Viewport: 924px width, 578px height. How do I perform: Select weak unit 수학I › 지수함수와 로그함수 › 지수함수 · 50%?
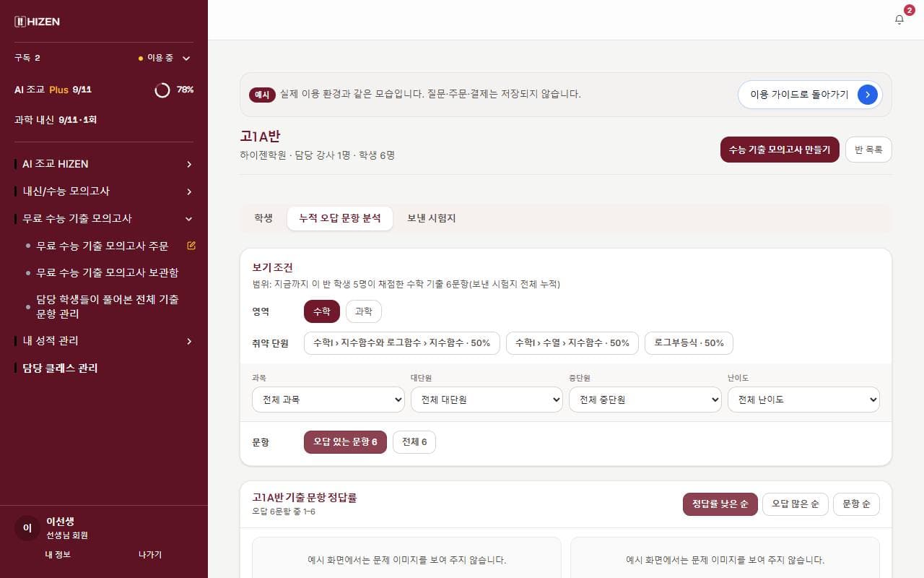click(402, 343)
